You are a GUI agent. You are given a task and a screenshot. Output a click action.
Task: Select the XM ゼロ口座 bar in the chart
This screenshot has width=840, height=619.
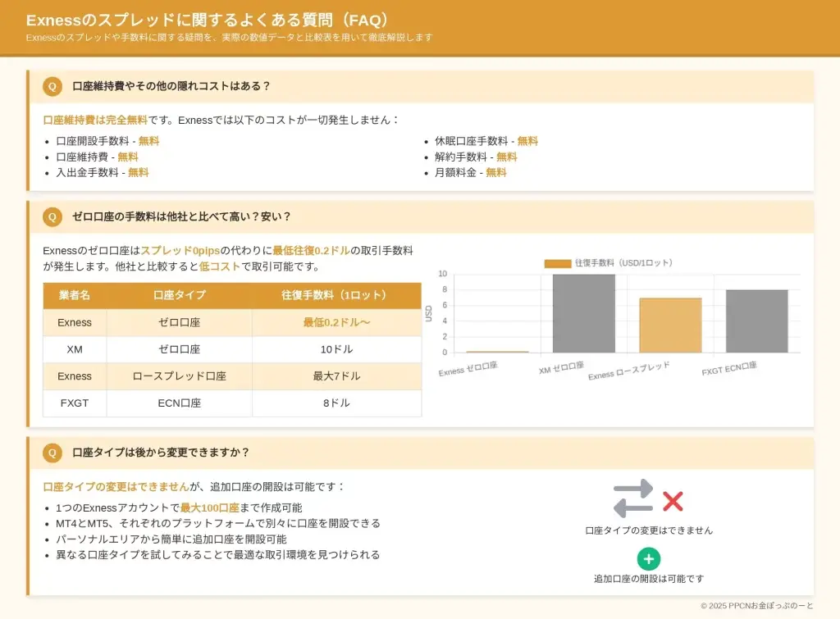(583, 313)
